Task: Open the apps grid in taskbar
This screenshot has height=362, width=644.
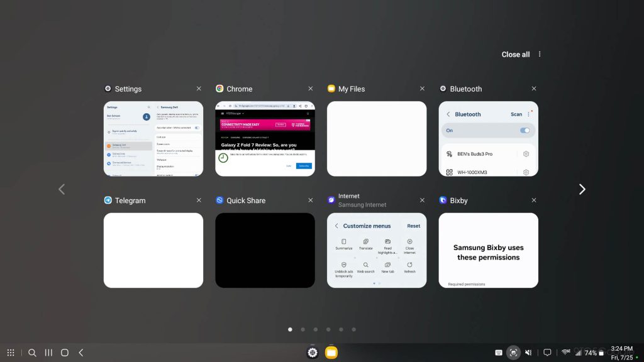Action: [11, 353]
